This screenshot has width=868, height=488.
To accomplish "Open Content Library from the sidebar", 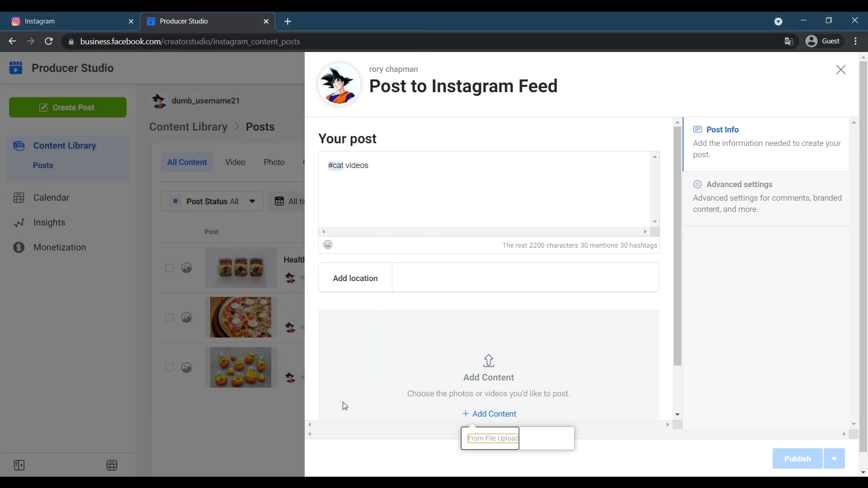I will pyautogui.click(x=64, y=145).
